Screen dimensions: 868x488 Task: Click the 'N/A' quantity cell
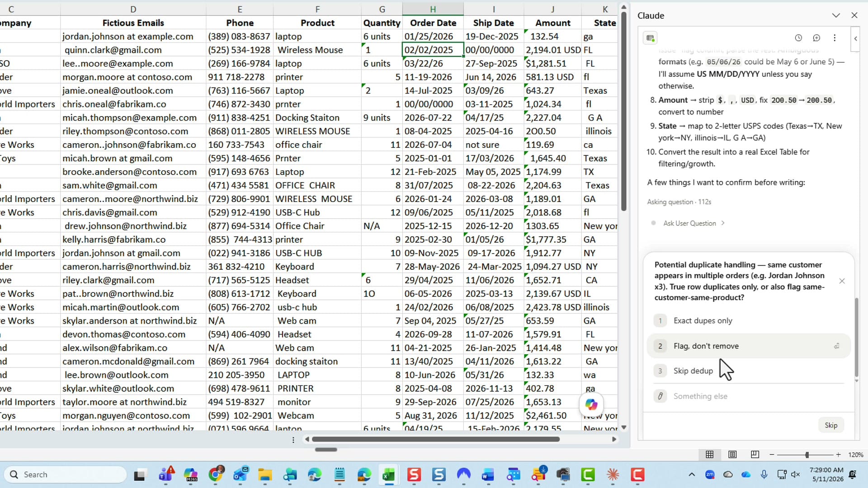[x=382, y=226]
